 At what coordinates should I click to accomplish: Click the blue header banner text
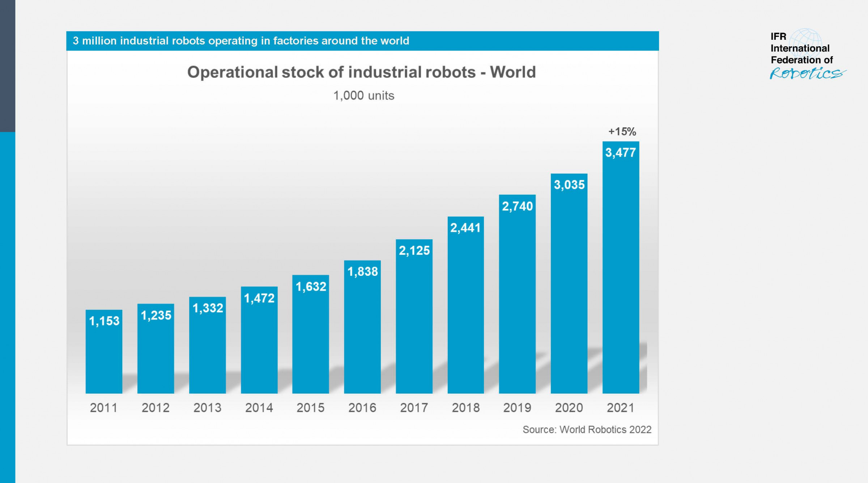(x=241, y=41)
